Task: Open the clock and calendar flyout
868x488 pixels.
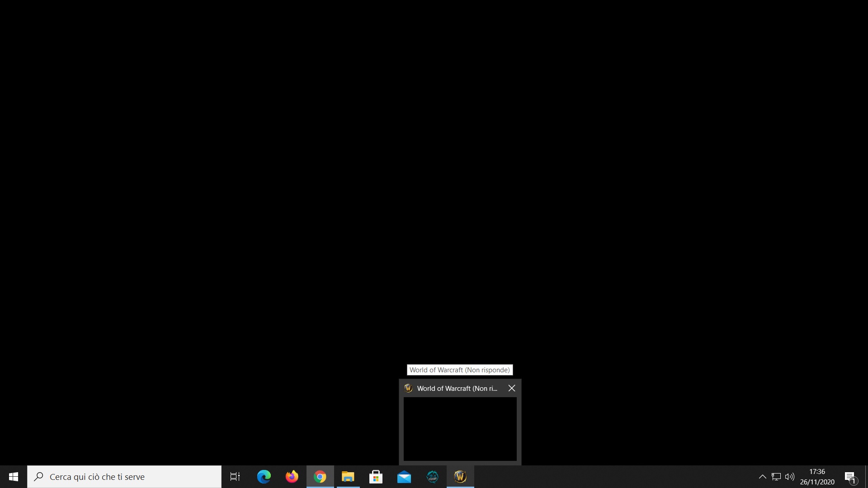Action: pos(817,477)
